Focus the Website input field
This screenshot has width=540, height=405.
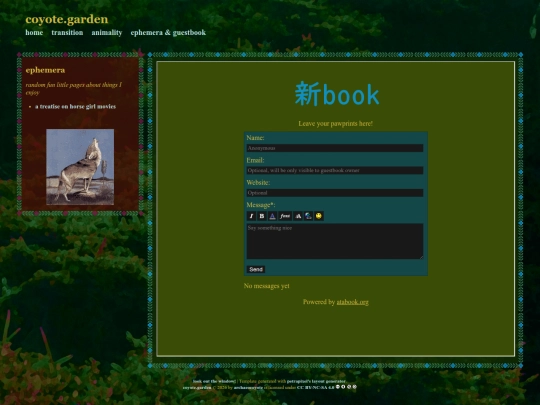pos(335,193)
